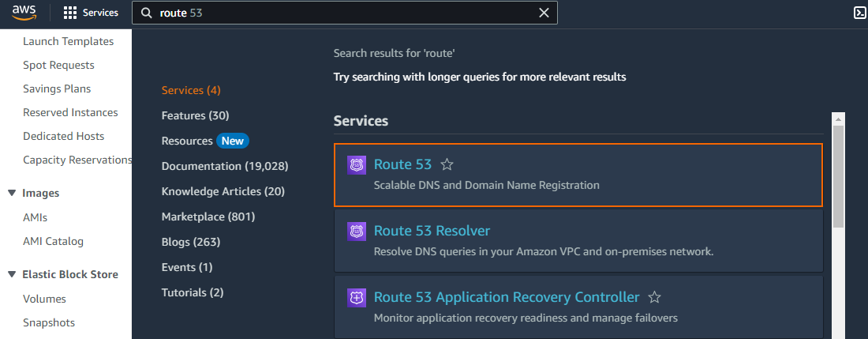Select Features (30) filter
The image size is (868, 339).
click(196, 116)
